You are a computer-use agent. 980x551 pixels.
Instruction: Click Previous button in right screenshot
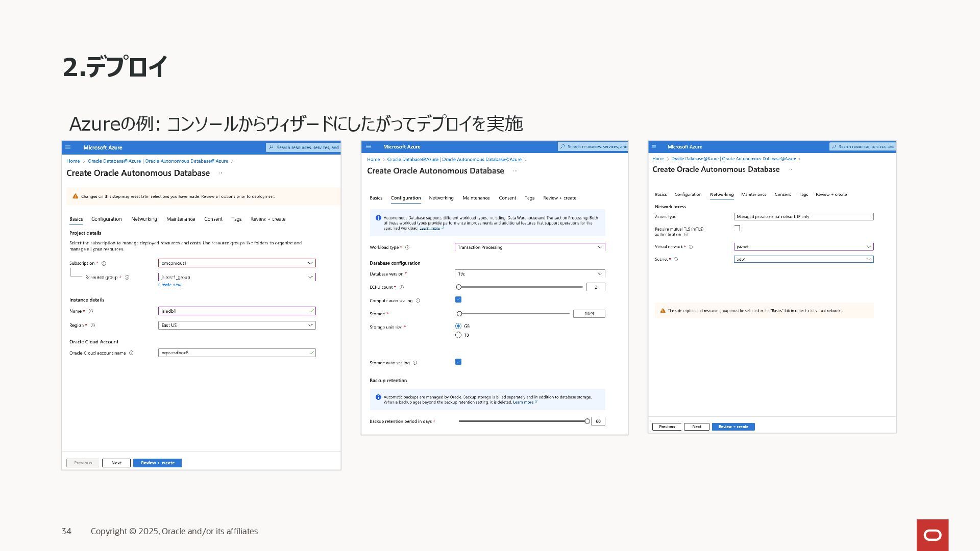pyautogui.click(x=667, y=427)
